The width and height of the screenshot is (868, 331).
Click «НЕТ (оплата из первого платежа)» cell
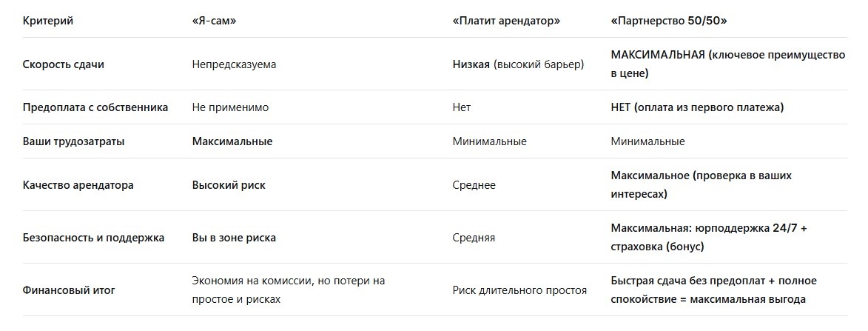698,107
